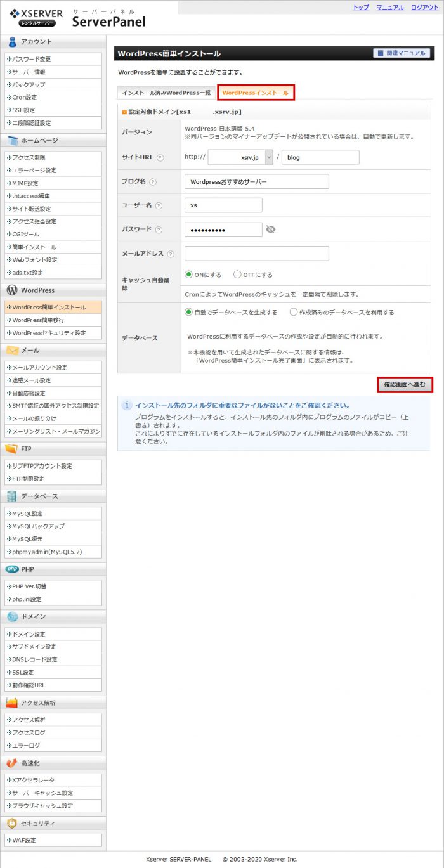The height and width of the screenshot is (868, 444).
Task: Open Xアクセラレータ in sidebar
Action: click(53, 780)
